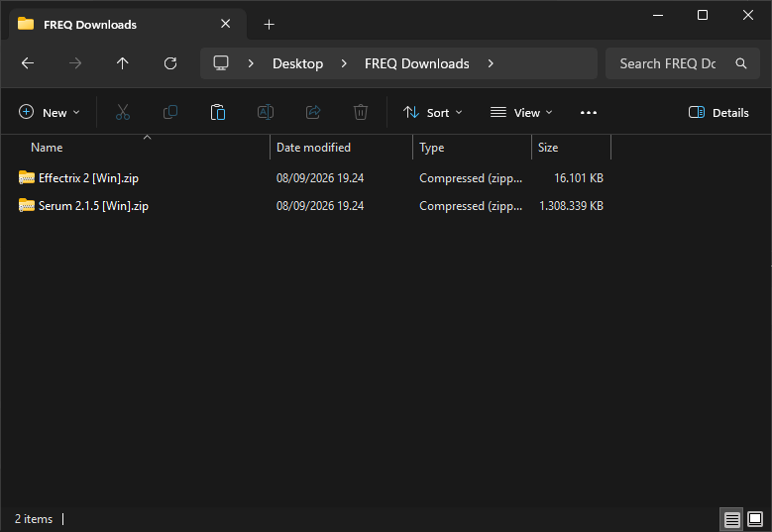
Task: Open the View dropdown menu
Action: [x=521, y=113]
